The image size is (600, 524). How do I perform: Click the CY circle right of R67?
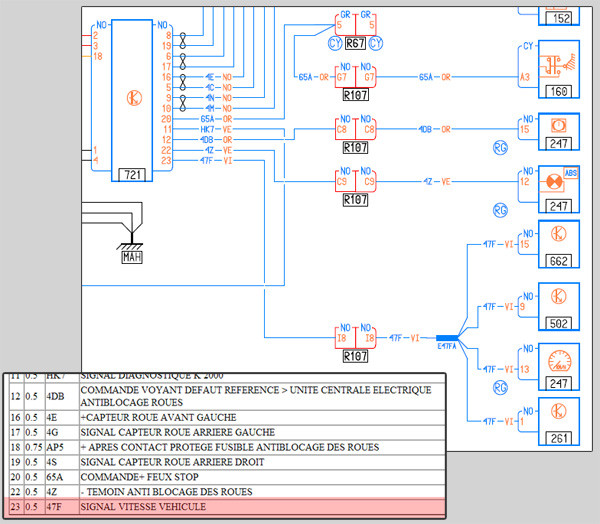coord(375,43)
